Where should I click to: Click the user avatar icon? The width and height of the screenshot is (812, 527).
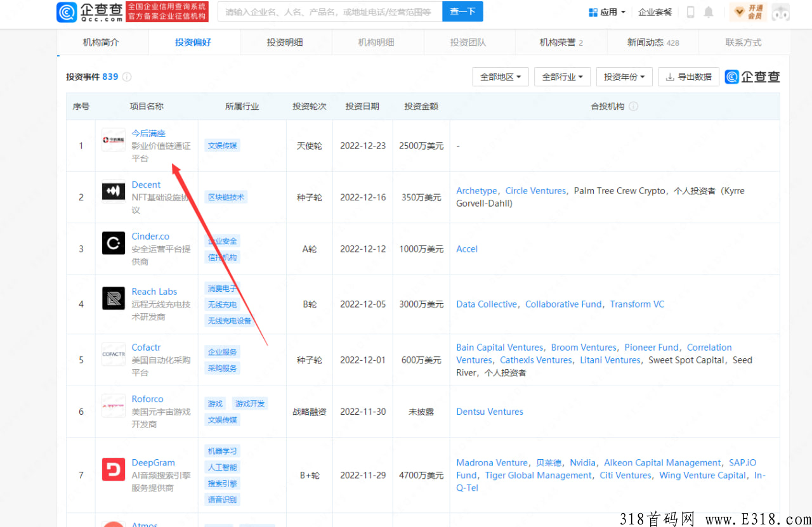[780, 12]
